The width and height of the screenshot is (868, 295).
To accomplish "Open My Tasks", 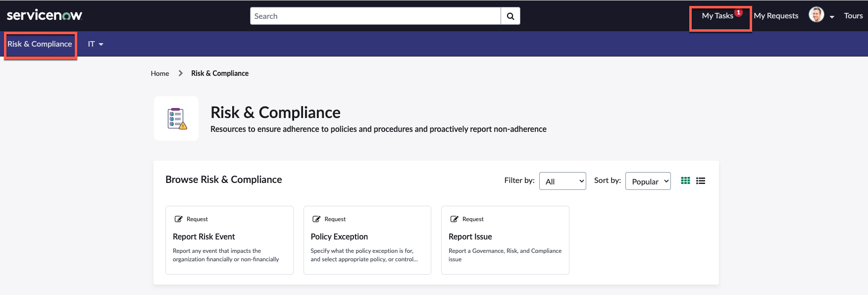I will pyautogui.click(x=717, y=16).
